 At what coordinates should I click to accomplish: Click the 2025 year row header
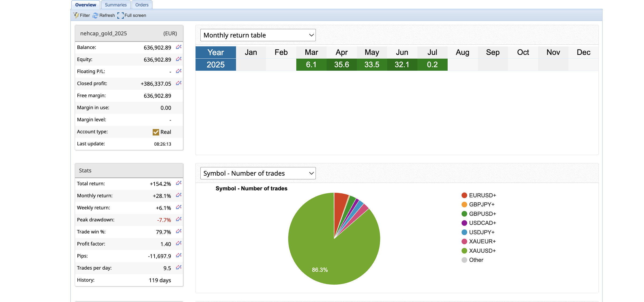click(216, 65)
